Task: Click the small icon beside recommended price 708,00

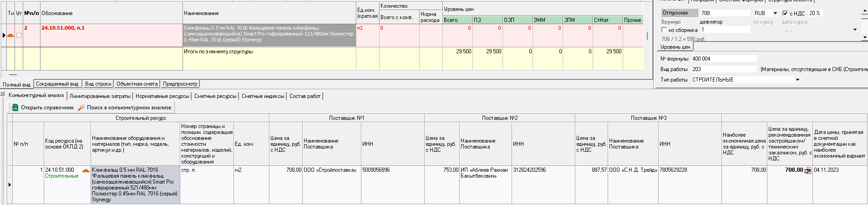Action: (808, 171)
